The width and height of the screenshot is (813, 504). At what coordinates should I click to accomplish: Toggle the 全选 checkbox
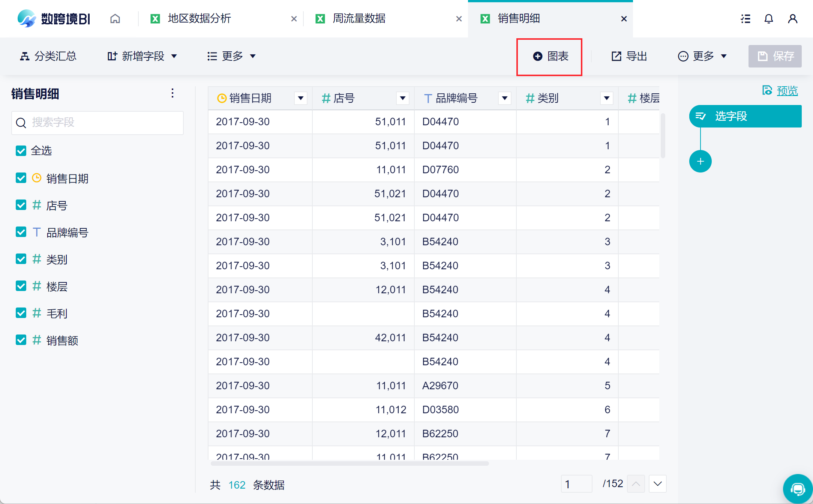point(21,151)
